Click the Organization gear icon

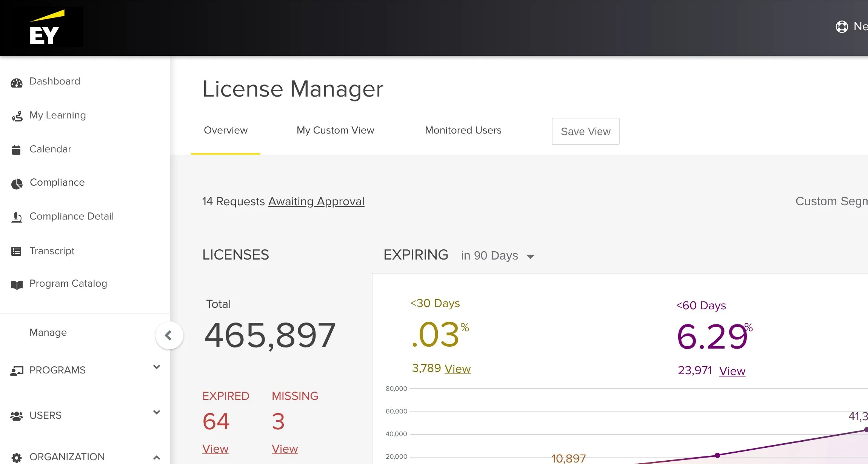[17, 458]
